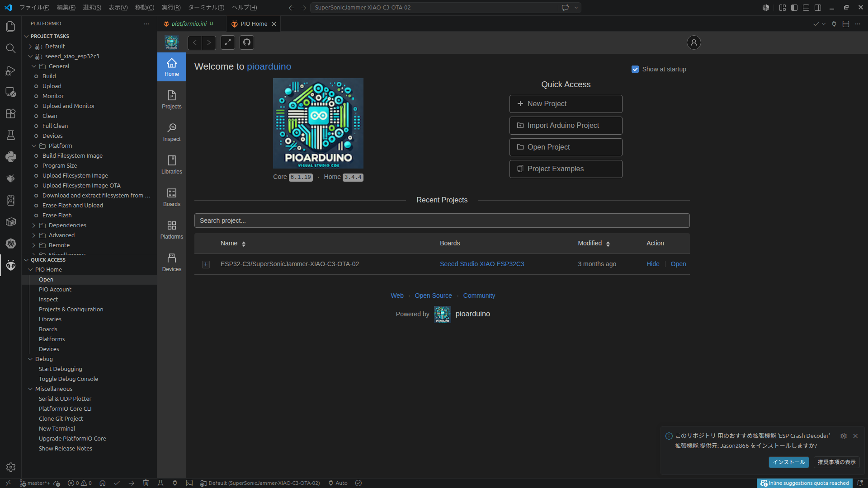Toggle the Show at startup checkbox
868x488 pixels.
(x=635, y=69)
